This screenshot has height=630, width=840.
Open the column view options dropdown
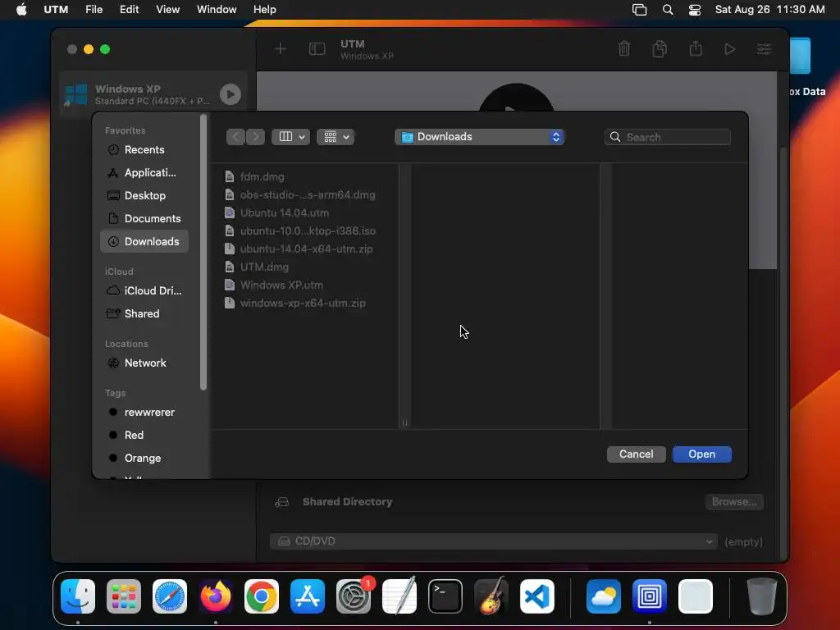point(291,137)
